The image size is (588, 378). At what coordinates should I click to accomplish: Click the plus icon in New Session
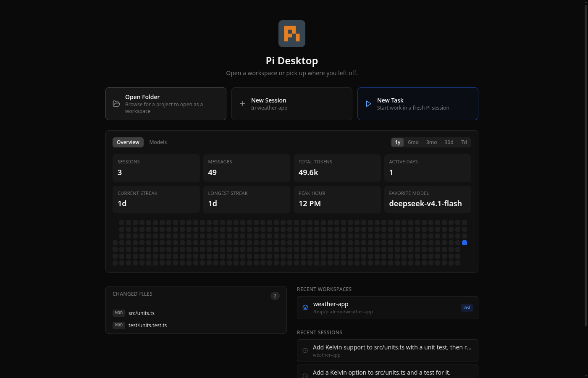242,104
